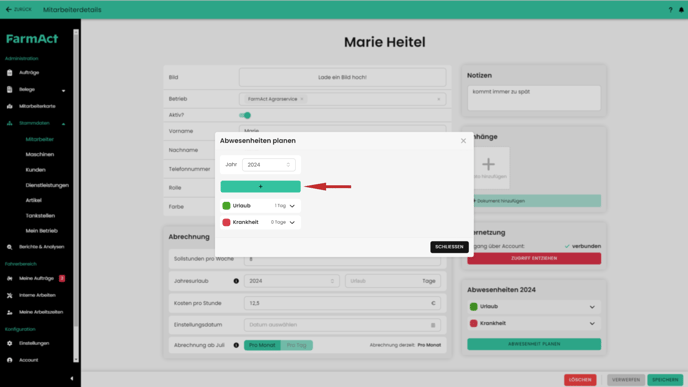Open the help question mark icon
The width and height of the screenshot is (688, 387).
click(670, 10)
